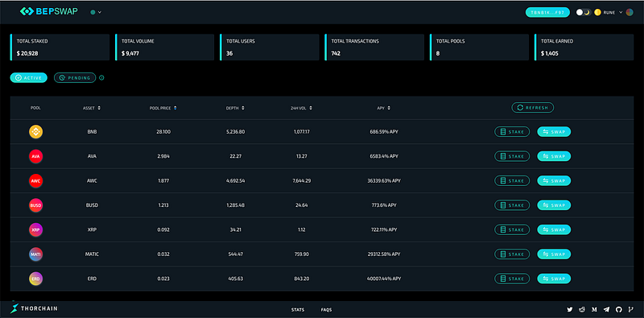Screen dimensions: 644x318
Task: Click the multicolor wallet avatar circle
Action: tap(630, 12)
